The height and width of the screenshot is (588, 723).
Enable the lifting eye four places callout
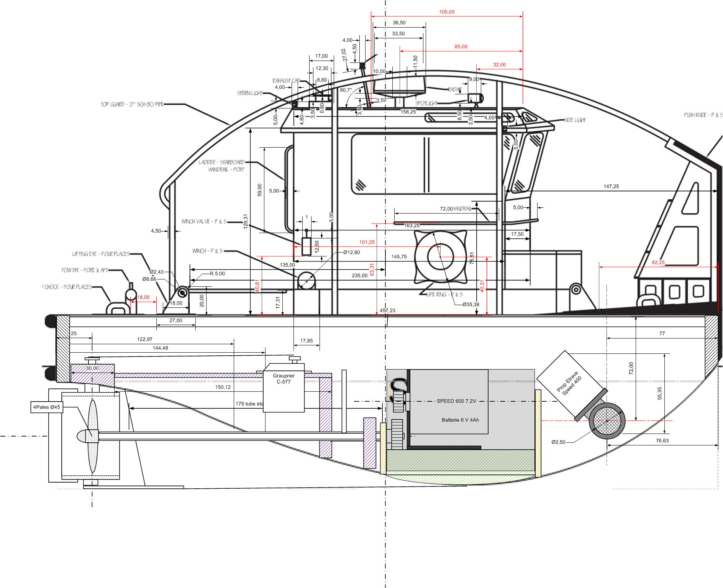(100, 254)
